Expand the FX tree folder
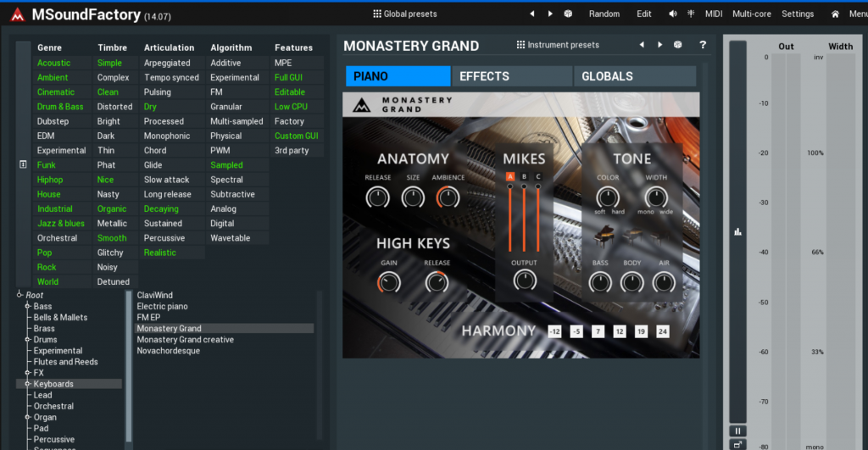This screenshot has width=868, height=450. point(27,373)
